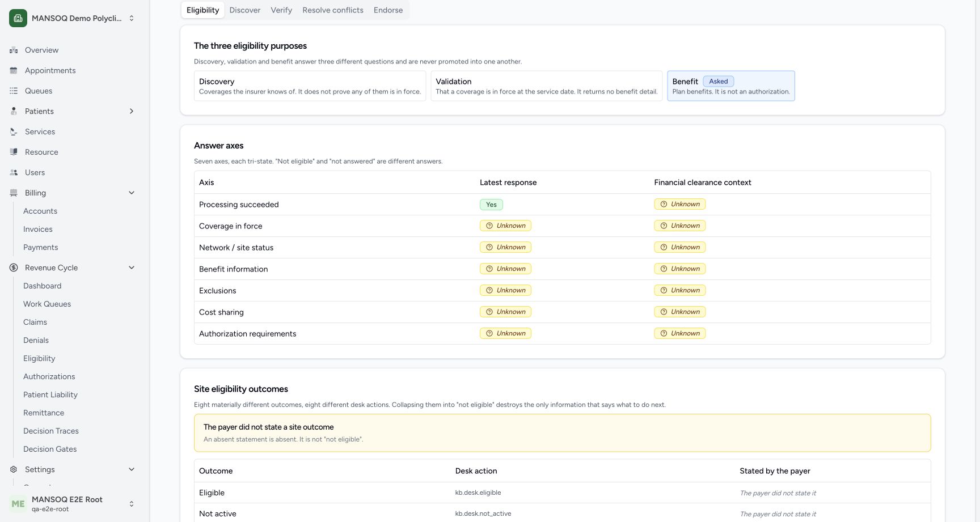This screenshot has width=980, height=522.
Task: Open Payments under Billing
Action: point(41,247)
